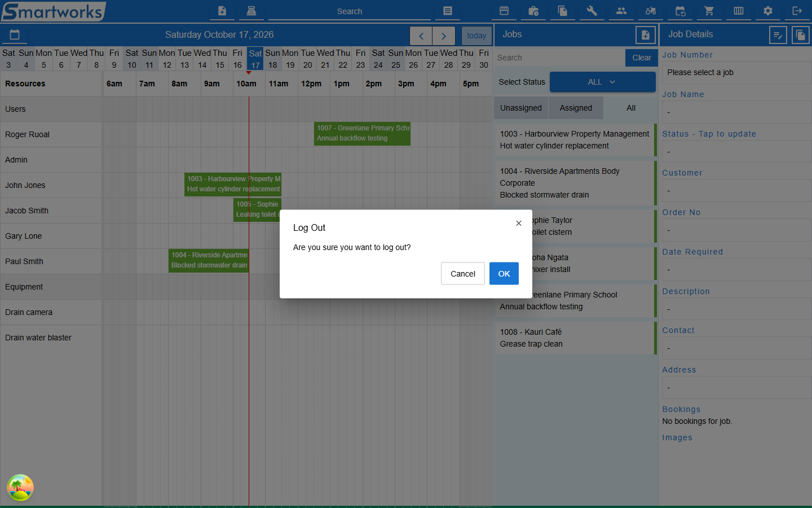The height and width of the screenshot is (508, 812).
Task: Jump to today in the scheduler
Action: coord(476,36)
